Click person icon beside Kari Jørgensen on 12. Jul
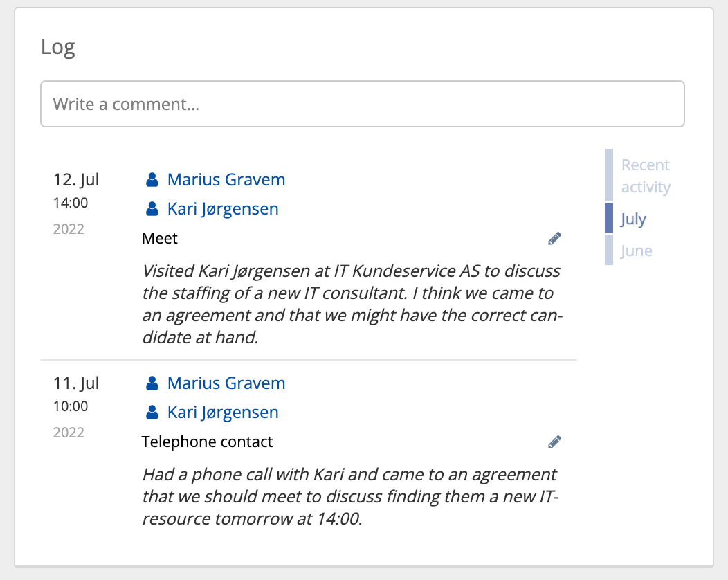 tap(152, 210)
